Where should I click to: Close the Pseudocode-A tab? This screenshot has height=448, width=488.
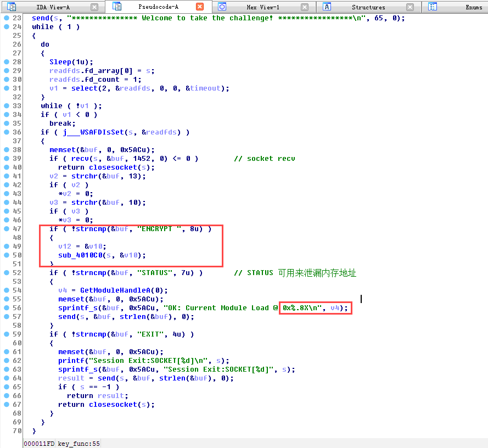200,7
